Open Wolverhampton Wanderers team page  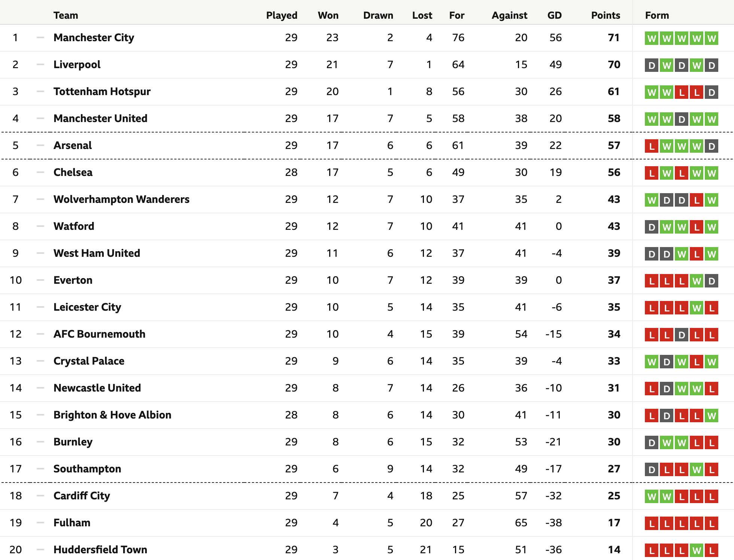(121, 199)
